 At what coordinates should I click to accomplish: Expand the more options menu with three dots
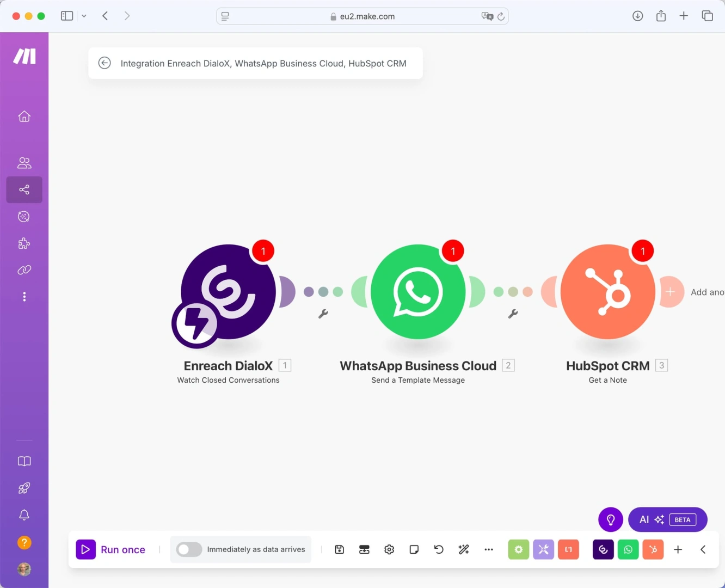(488, 549)
